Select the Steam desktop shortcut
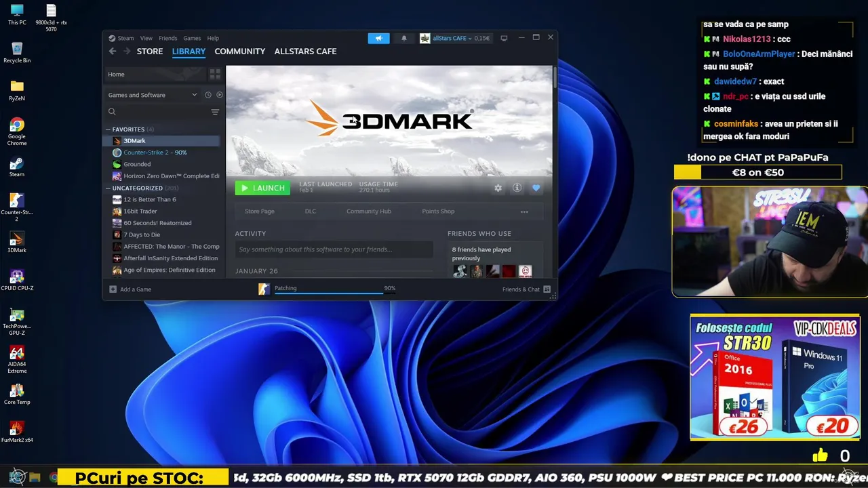 (x=17, y=167)
